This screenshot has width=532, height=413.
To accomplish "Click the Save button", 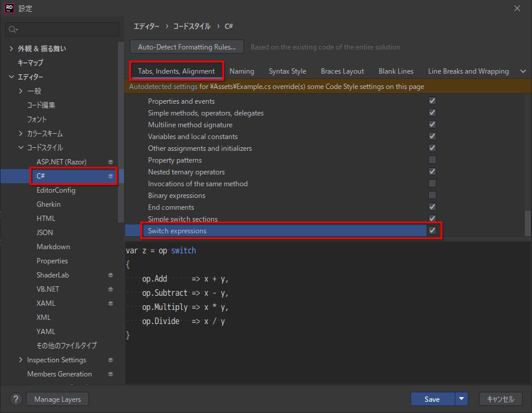I will (x=432, y=399).
